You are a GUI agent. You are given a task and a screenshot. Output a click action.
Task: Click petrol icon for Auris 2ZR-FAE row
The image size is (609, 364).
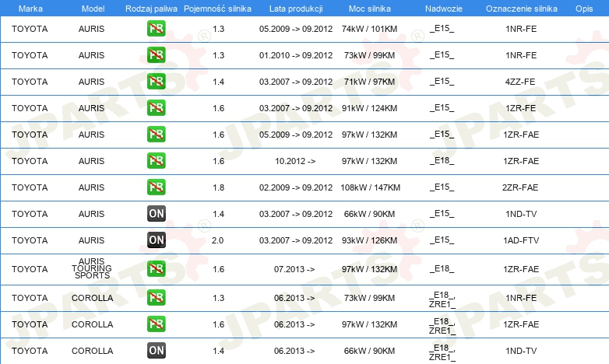(x=156, y=187)
